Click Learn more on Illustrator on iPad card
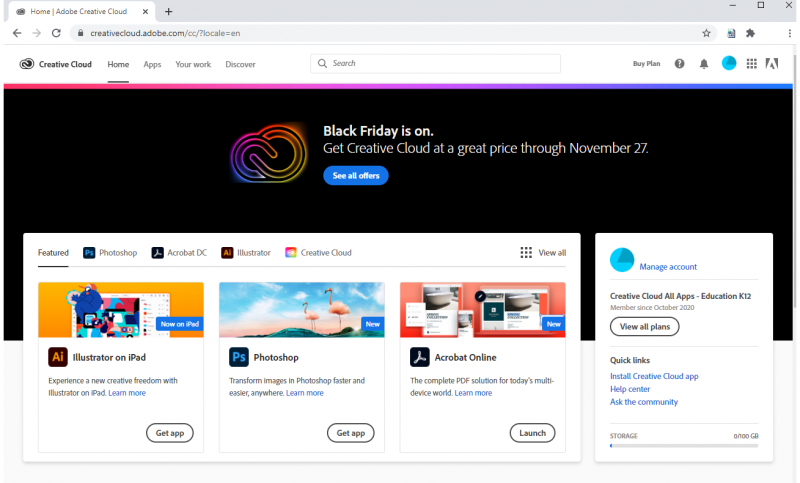 [127, 393]
